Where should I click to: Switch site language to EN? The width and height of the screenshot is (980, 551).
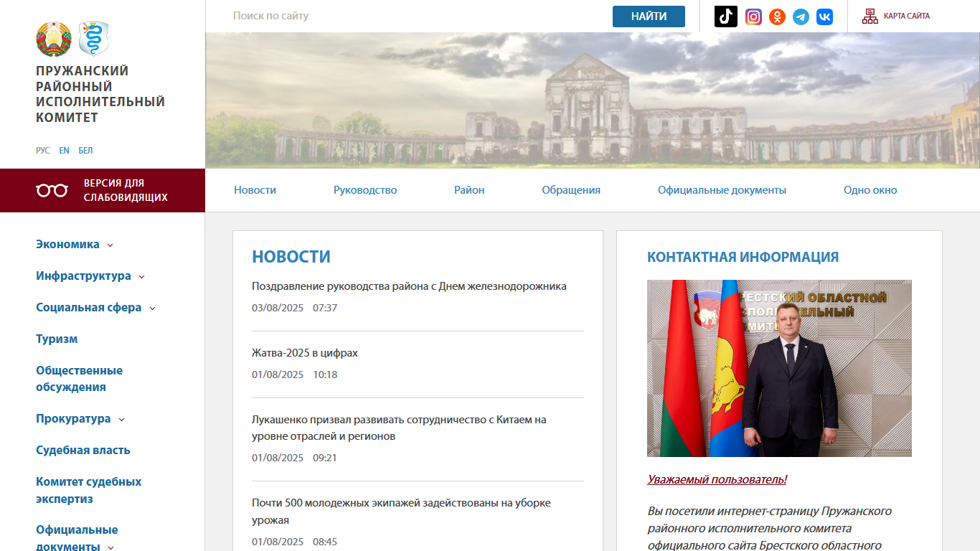tap(64, 151)
